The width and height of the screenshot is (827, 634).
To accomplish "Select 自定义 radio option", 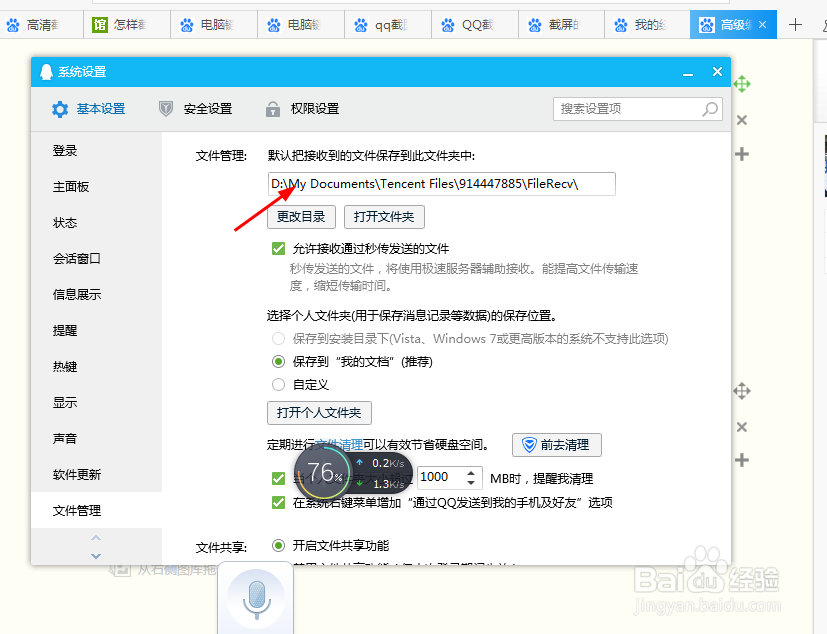I will [x=278, y=385].
